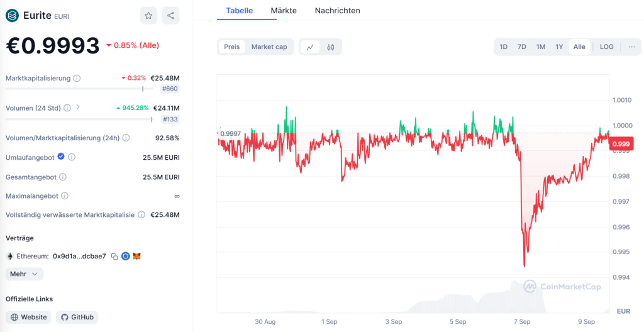Click verified badge next to Umlaufangebot
Viewport: 644px width, 332px height.
[x=61, y=157]
